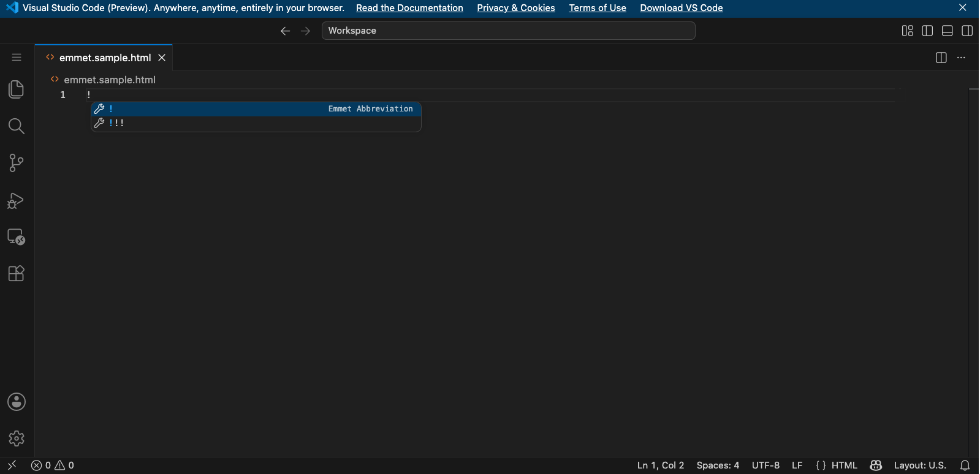Open the Extensions view
Viewport: 980px width, 474px height.
[x=17, y=273]
